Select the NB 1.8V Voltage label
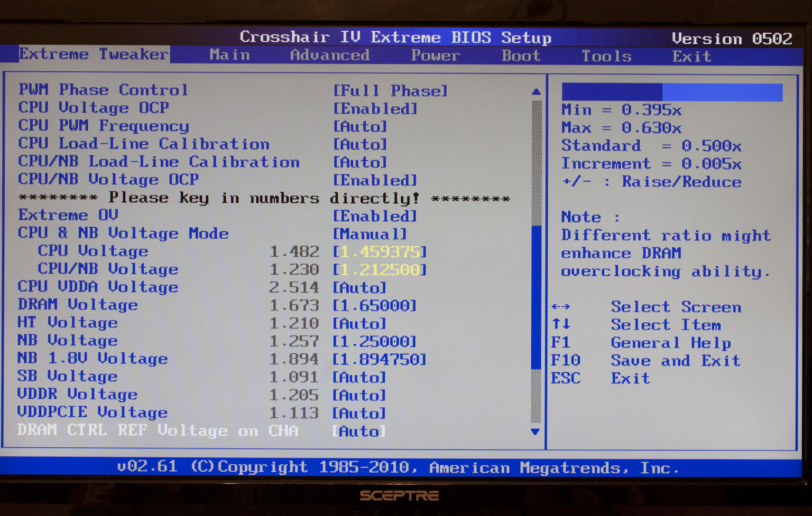The height and width of the screenshot is (516, 812). tap(93, 359)
